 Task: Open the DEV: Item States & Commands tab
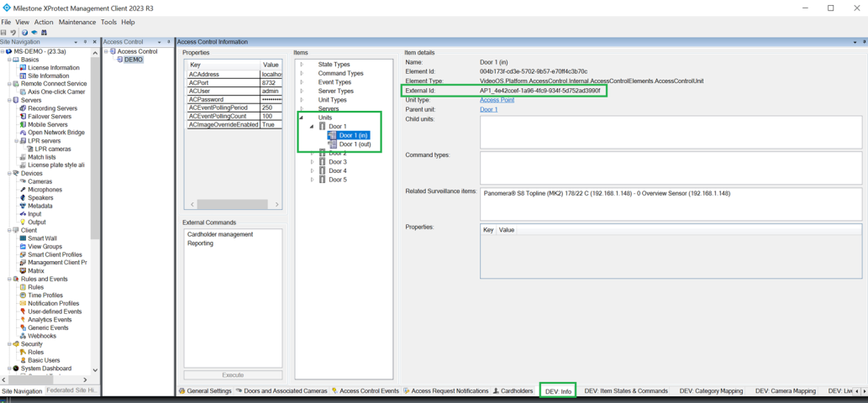626,391
